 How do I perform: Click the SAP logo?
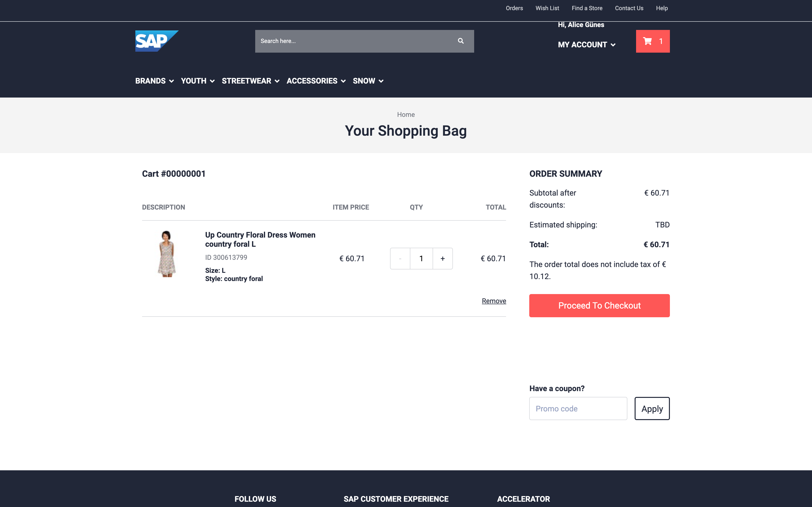click(x=156, y=41)
